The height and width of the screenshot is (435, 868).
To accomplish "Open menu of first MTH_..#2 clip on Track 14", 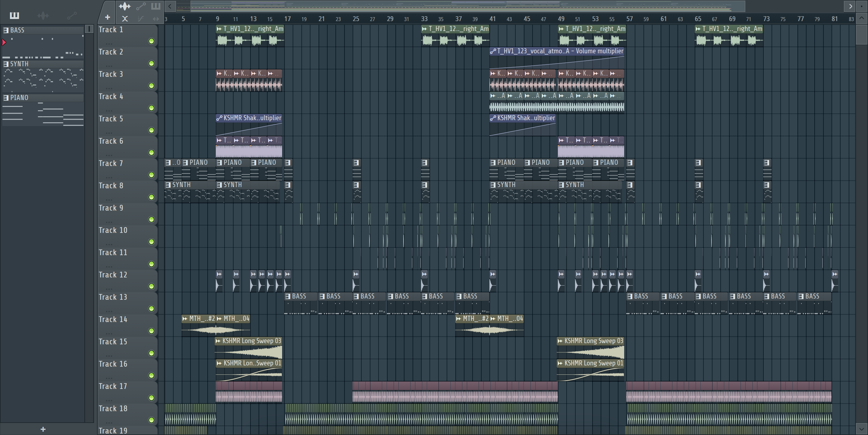I will [185, 318].
